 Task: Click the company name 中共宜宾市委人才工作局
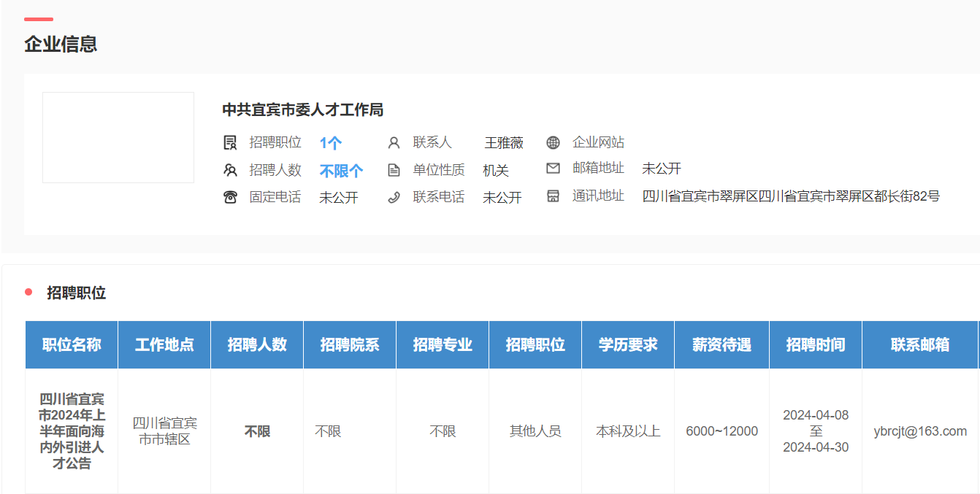pos(302,110)
